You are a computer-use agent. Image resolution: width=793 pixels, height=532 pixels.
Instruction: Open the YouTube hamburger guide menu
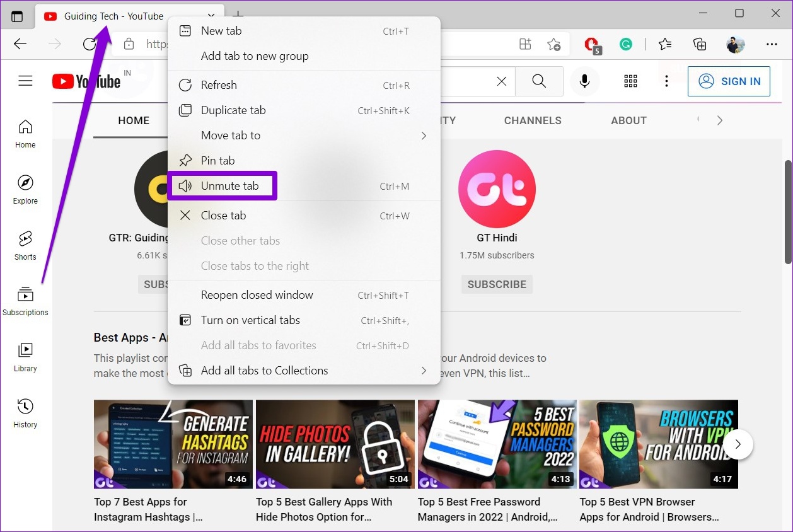pos(25,81)
